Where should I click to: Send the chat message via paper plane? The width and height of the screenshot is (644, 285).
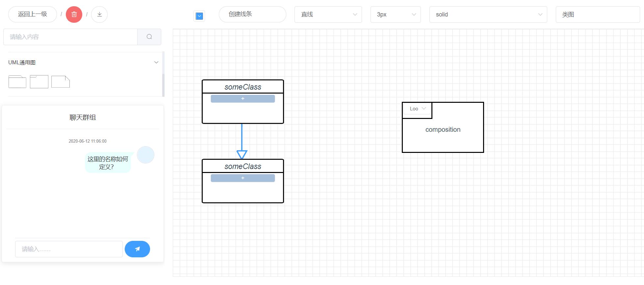point(137,249)
